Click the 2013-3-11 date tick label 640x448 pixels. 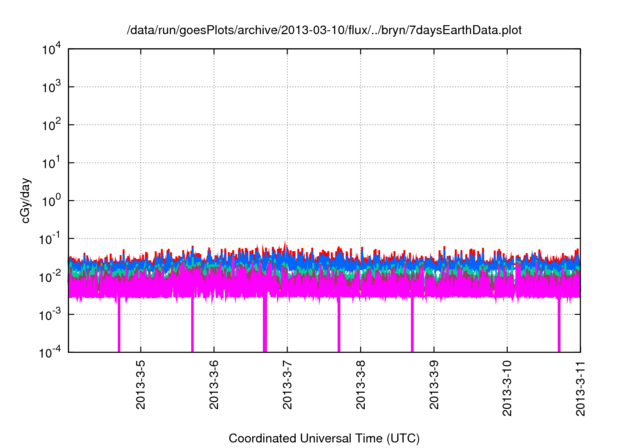[x=580, y=388]
